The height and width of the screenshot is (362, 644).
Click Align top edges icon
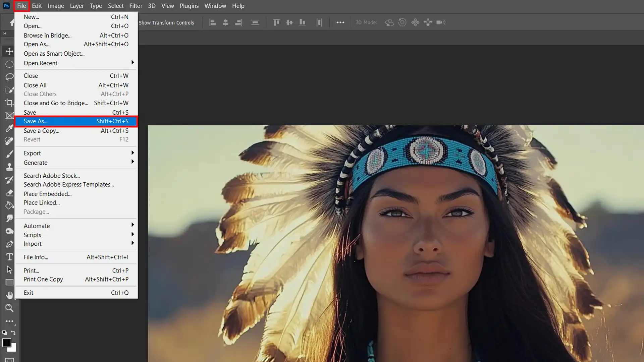(276, 22)
